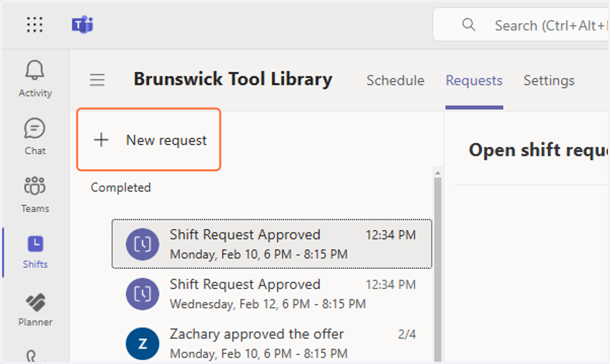The width and height of the screenshot is (610, 364).
Task: Click the Microsoft Teams logo
Action: 82,24
